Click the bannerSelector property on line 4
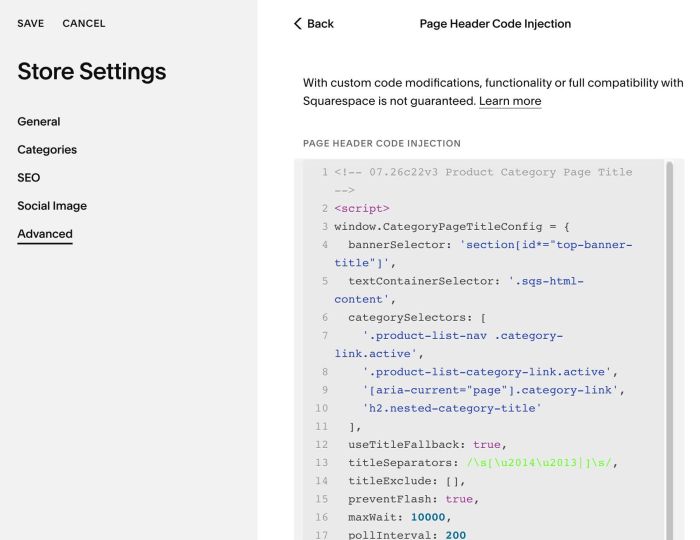This screenshot has height=540, width=700. (400, 245)
